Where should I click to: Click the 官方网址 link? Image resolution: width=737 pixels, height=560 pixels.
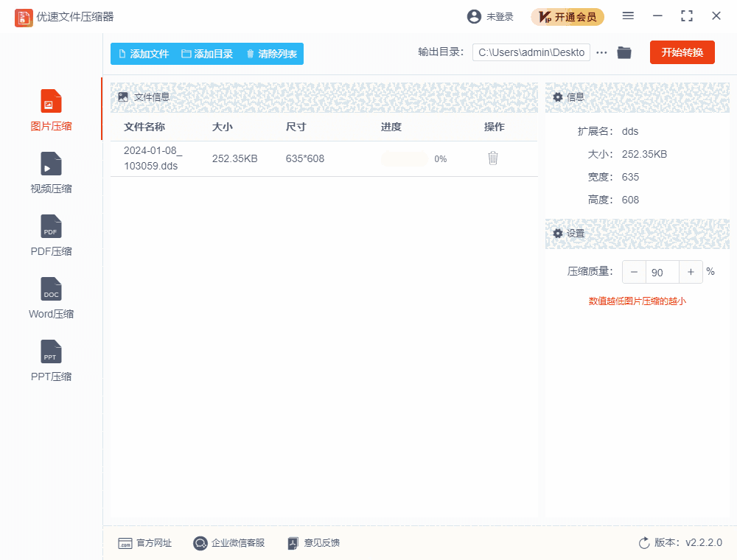point(145,543)
